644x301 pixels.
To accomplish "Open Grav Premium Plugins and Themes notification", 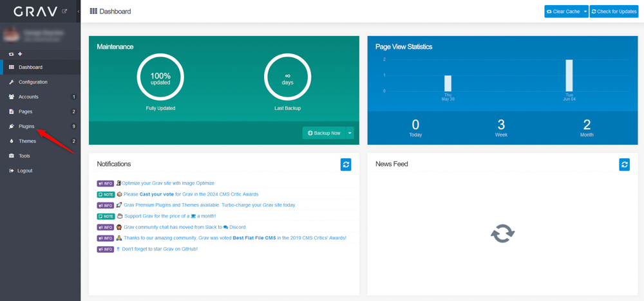I will (x=210, y=205).
